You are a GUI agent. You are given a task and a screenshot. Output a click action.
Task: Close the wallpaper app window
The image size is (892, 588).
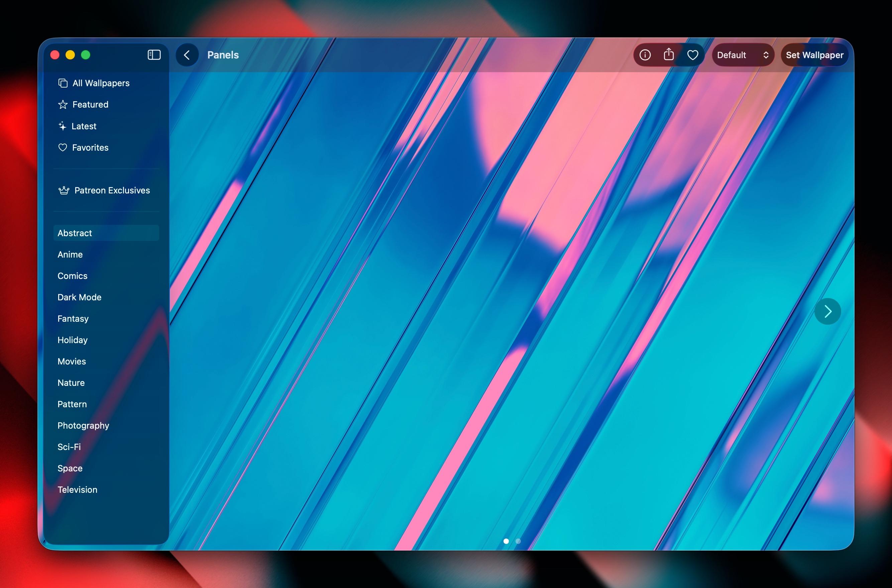(55, 55)
